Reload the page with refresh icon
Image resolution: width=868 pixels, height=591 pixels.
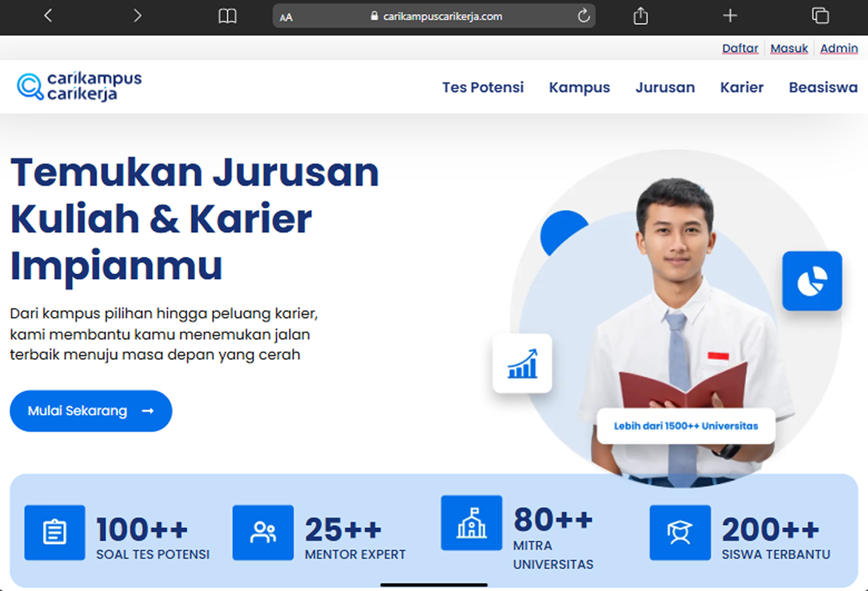tap(583, 16)
